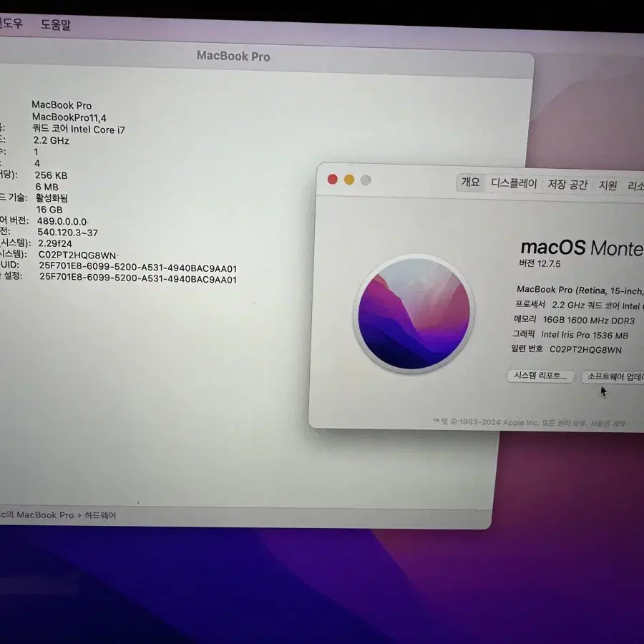
Task: Click the MacBook Pro title of System Report window
Action: tap(233, 56)
